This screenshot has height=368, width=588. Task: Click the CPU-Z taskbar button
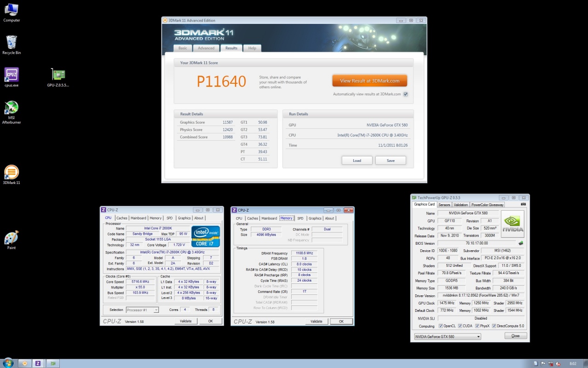click(38, 363)
